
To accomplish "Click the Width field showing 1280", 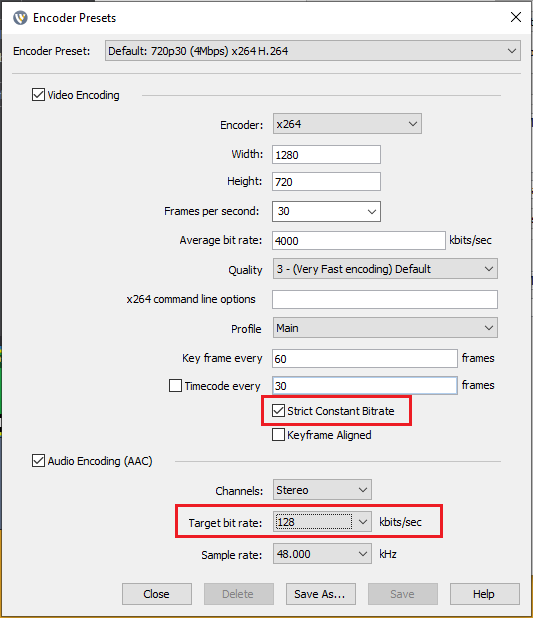I will pyautogui.click(x=326, y=154).
